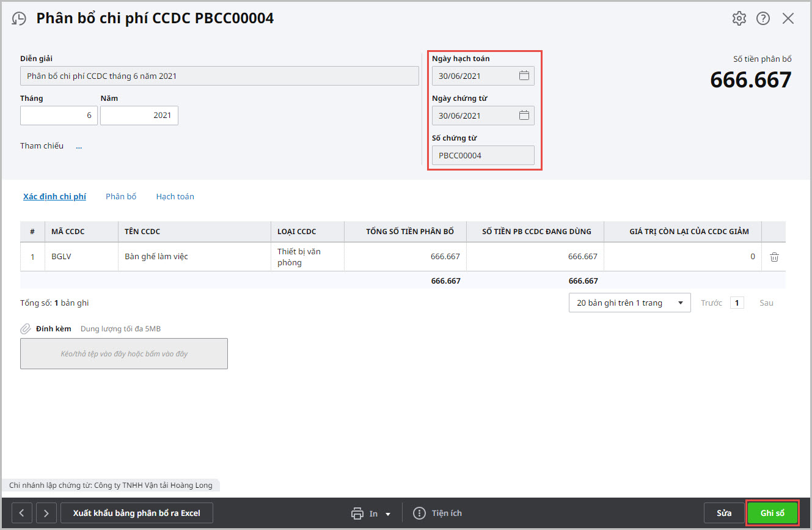Go to previous voucher with left arrow

tap(22, 513)
